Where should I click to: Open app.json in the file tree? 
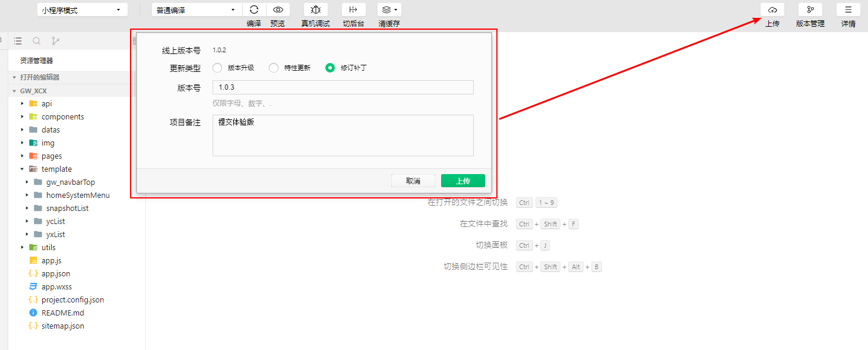tap(56, 273)
